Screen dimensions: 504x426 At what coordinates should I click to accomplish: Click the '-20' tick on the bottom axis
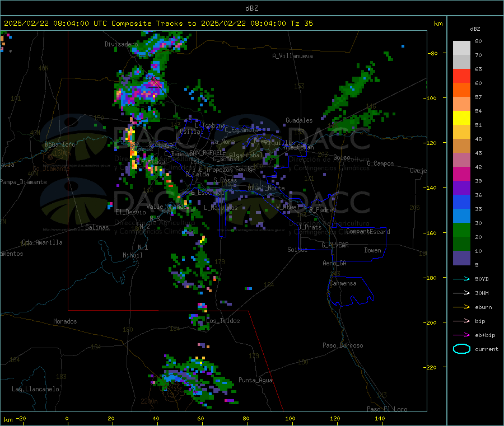pos(21,418)
